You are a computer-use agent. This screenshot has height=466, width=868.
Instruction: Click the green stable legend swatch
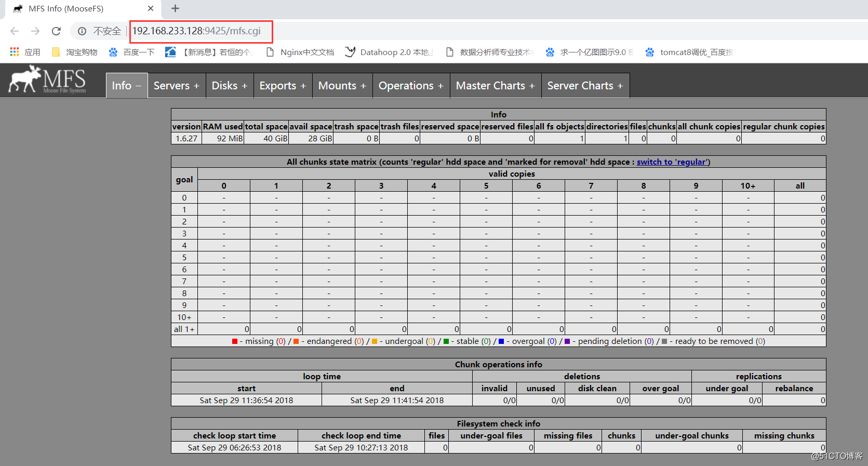446,341
